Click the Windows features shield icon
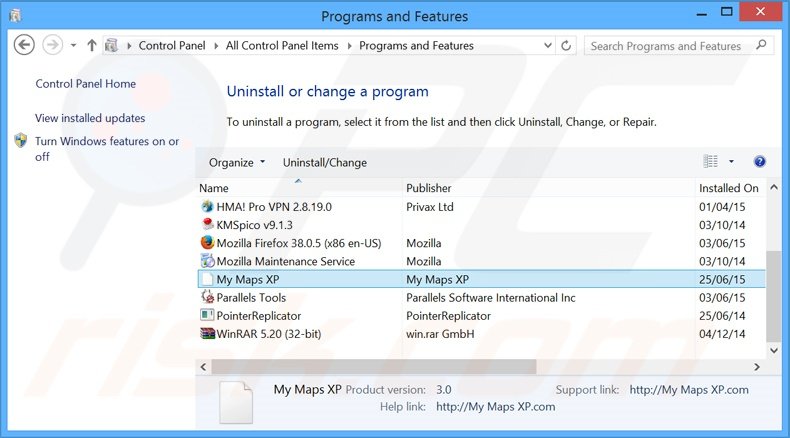790x438 pixels. (x=21, y=140)
